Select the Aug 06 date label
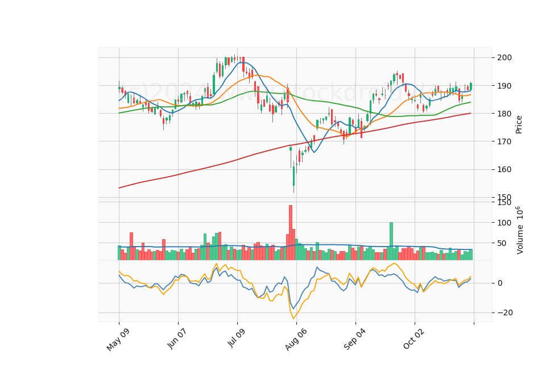The image size is (546, 392). coord(296,340)
